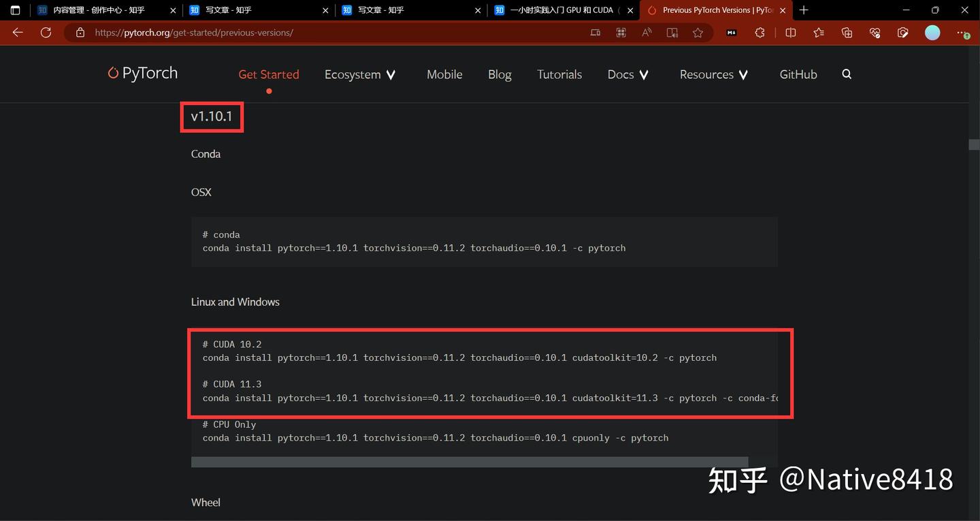
Task: Open split screen view in Edge
Action: tap(790, 32)
